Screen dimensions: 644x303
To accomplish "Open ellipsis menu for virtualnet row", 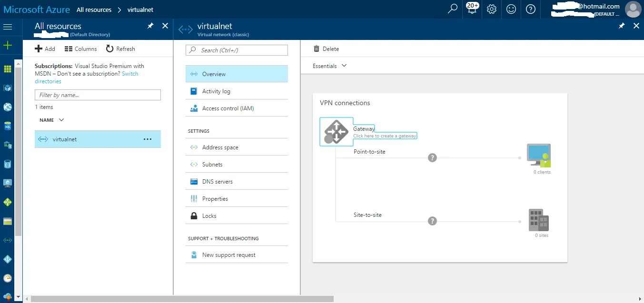I will [x=148, y=139].
